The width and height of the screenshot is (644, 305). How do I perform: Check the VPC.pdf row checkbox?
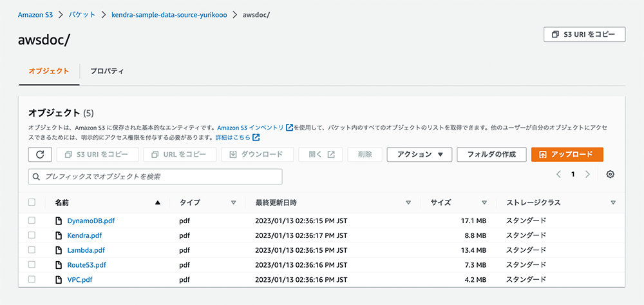click(x=32, y=279)
